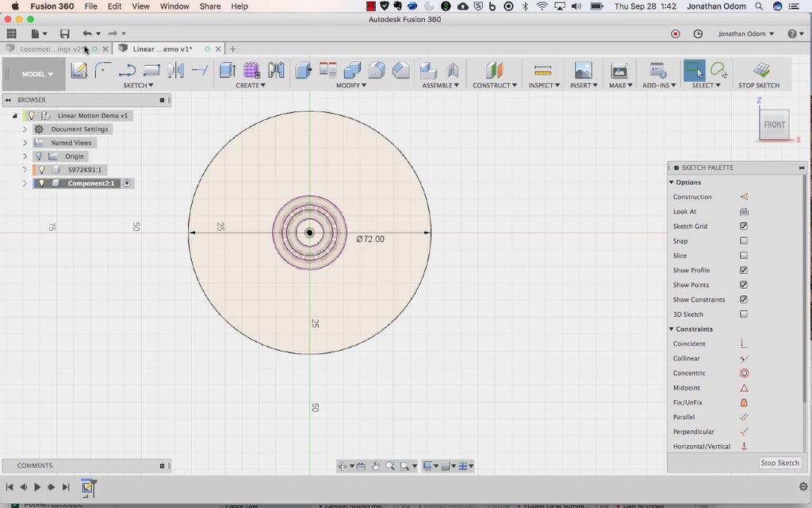Viewport: 812px width, 508px height.
Task: Open the MODEL workspace dropdown
Action: (37, 74)
